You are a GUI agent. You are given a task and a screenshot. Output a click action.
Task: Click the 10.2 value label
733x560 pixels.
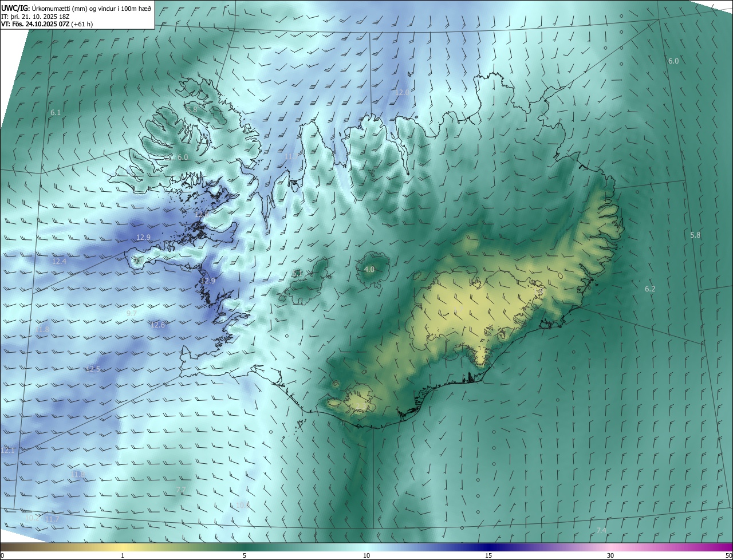pyautogui.click(x=32, y=517)
